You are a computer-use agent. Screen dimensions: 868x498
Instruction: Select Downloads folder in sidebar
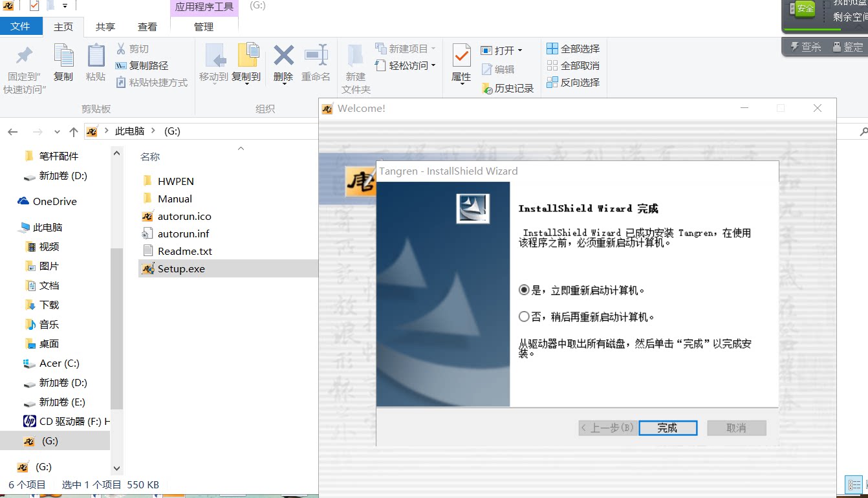tap(43, 305)
